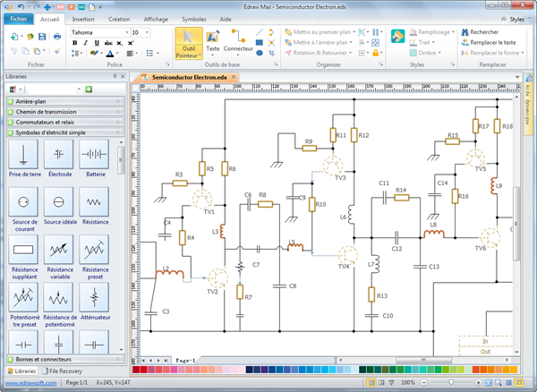
Task: Pick the first red swatch in color palette
Action: [136, 370]
